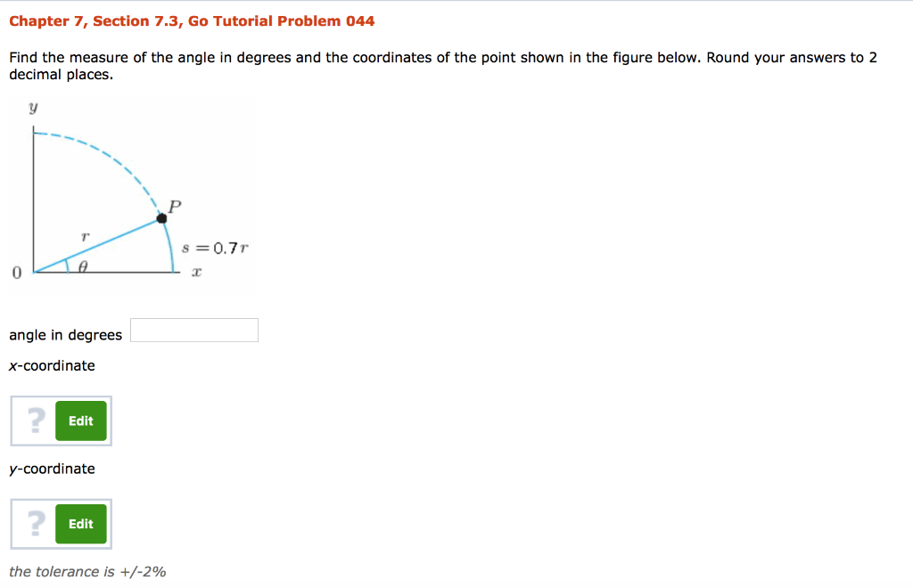
Task: Select point P on the figure
Action: tap(162, 218)
